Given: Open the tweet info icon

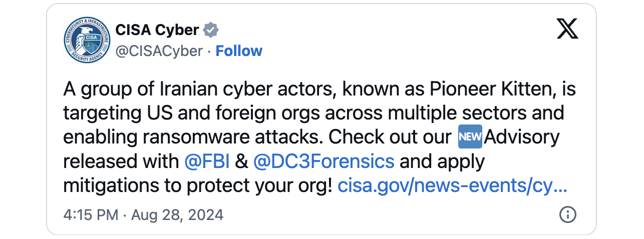Looking at the screenshot, I should 567,215.
